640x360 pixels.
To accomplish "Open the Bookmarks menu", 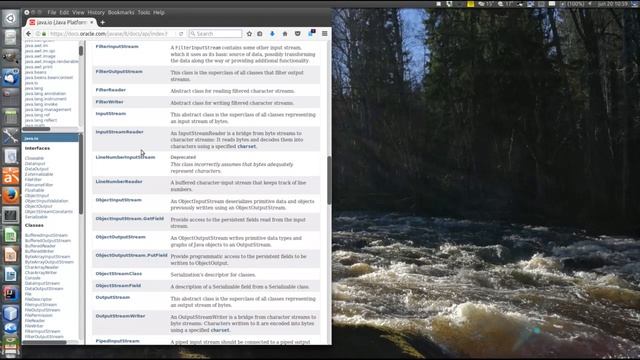I will click(x=121, y=12).
